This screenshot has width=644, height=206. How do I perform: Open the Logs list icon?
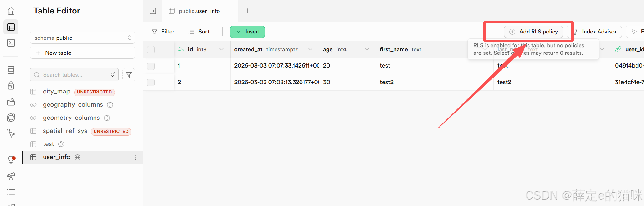point(11,192)
